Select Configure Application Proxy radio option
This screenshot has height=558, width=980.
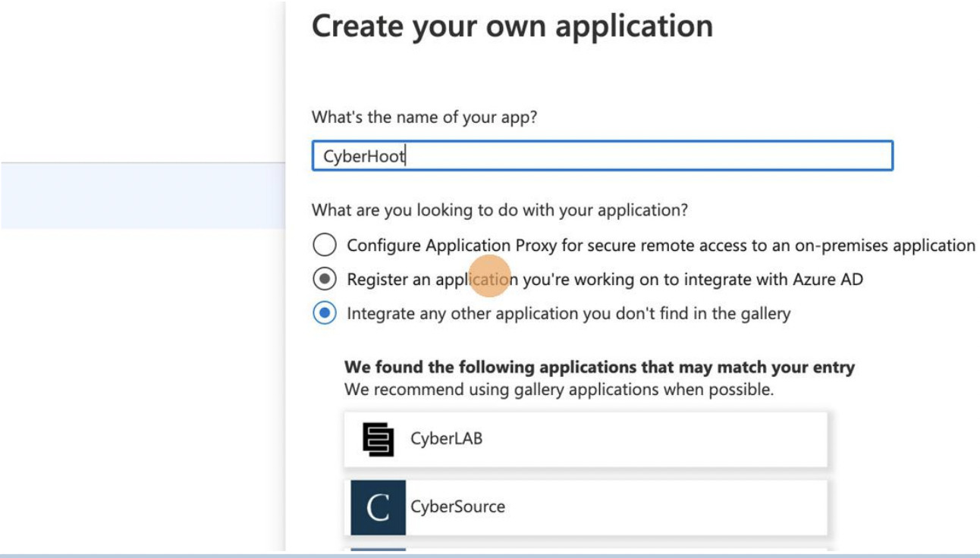[x=325, y=246]
